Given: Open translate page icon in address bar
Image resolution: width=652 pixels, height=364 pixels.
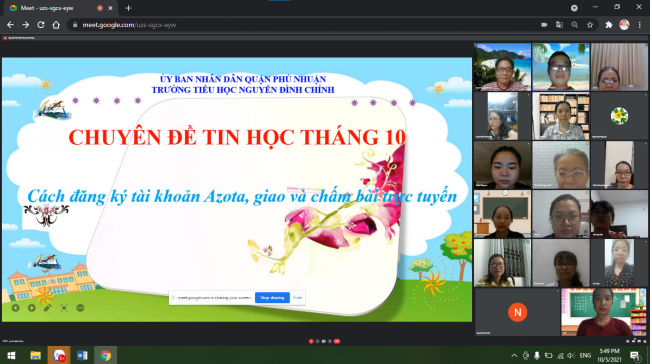Looking at the screenshot, I should [x=559, y=25].
